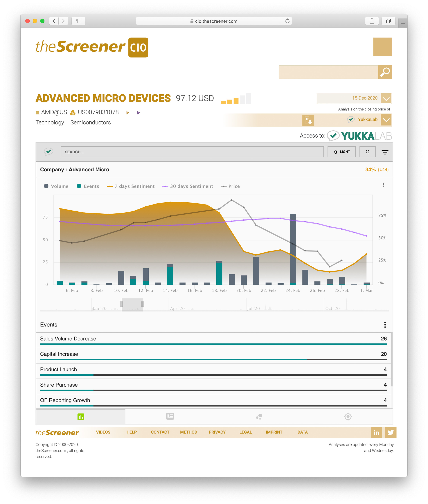Click the rating bars star indicator
The width and height of the screenshot is (428, 504).
click(x=236, y=98)
